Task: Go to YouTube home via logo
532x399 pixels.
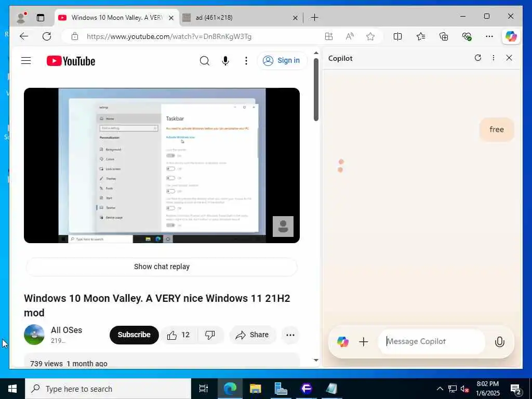Action: pos(71,61)
